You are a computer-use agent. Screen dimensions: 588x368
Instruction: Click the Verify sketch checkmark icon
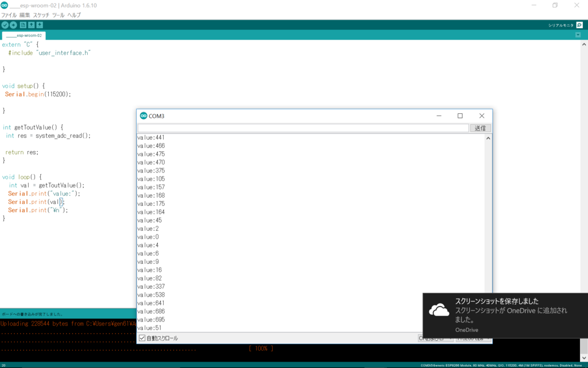coord(5,25)
